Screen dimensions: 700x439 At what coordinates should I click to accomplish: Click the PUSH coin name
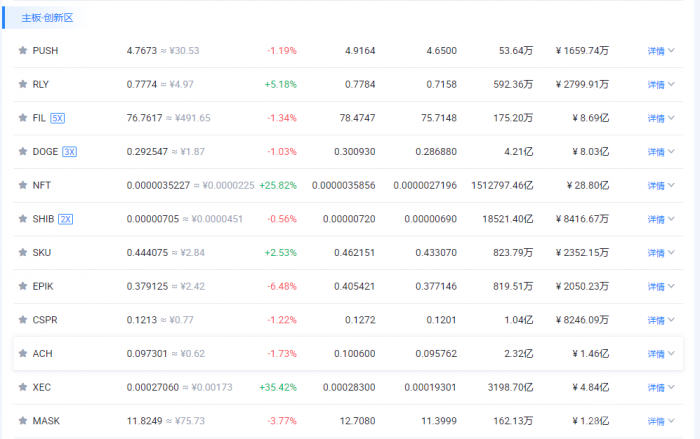(x=45, y=50)
